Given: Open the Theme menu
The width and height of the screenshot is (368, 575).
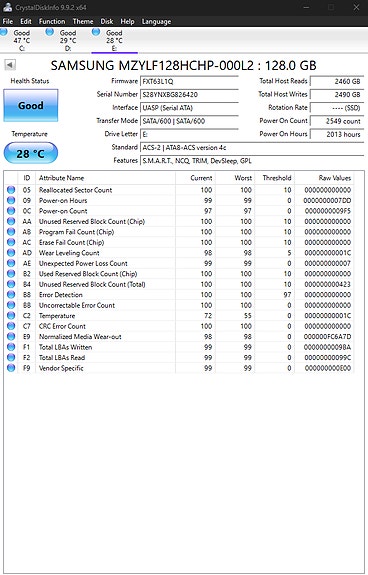Looking at the screenshot, I should coord(83,21).
